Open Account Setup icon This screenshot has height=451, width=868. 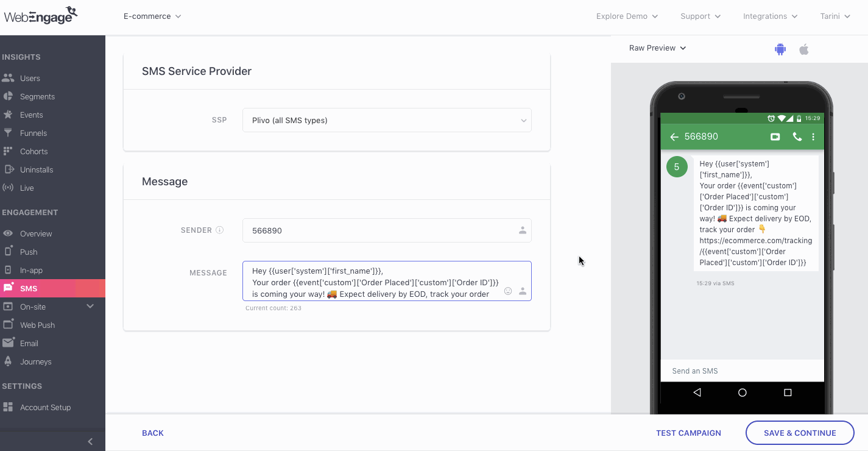[8, 407]
